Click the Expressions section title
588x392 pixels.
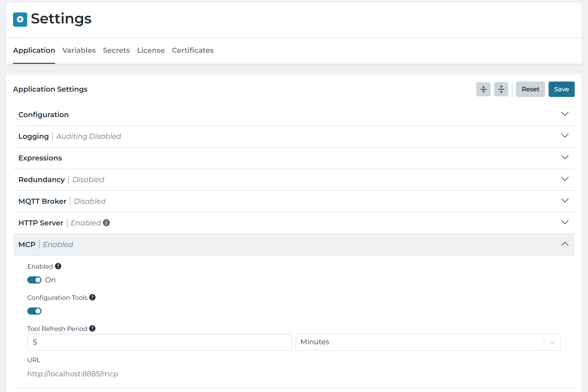click(40, 158)
